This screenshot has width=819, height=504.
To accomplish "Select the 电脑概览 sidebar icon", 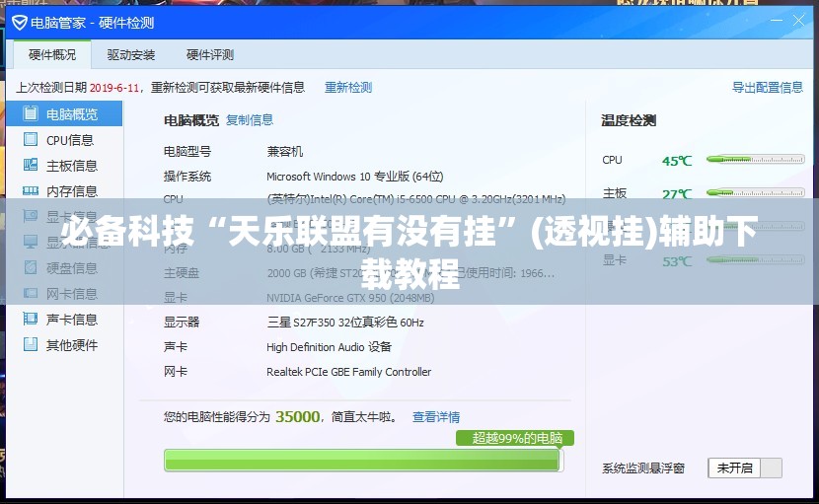I will pyautogui.click(x=31, y=113).
